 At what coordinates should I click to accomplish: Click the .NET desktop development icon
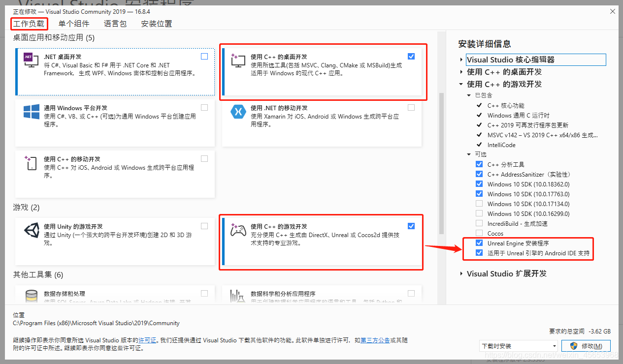(32, 61)
